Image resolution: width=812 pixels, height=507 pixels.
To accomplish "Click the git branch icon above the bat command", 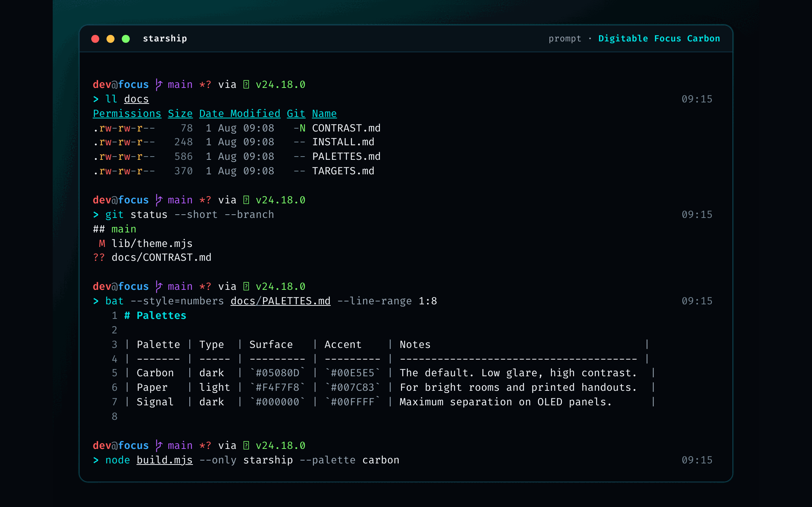I will point(158,287).
